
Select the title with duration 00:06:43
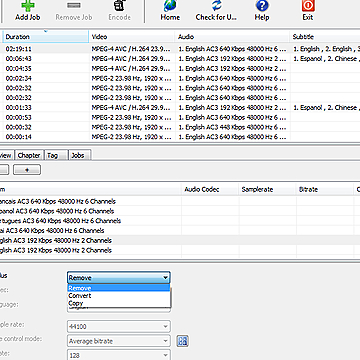click(180, 59)
